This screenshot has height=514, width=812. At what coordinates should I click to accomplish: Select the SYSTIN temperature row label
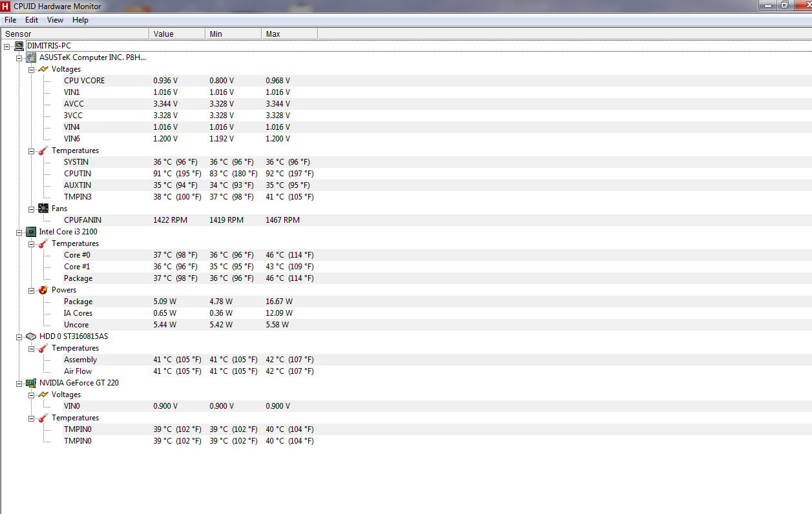coord(76,162)
